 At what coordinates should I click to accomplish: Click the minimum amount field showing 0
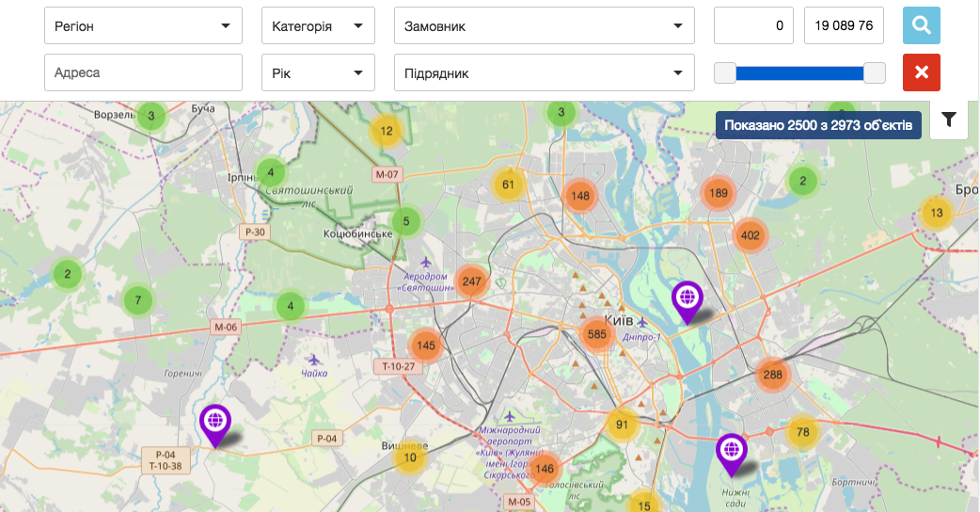click(x=754, y=26)
